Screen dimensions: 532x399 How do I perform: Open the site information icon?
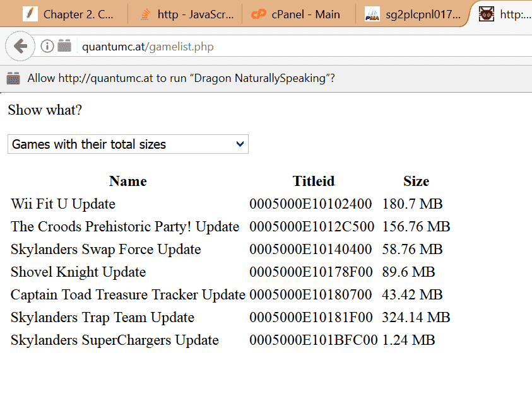47,46
